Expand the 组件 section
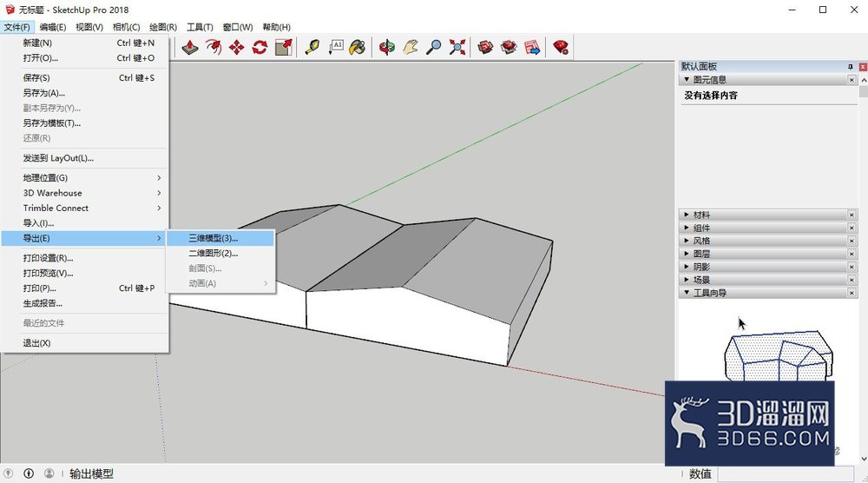The width and height of the screenshot is (868, 483). coord(687,228)
